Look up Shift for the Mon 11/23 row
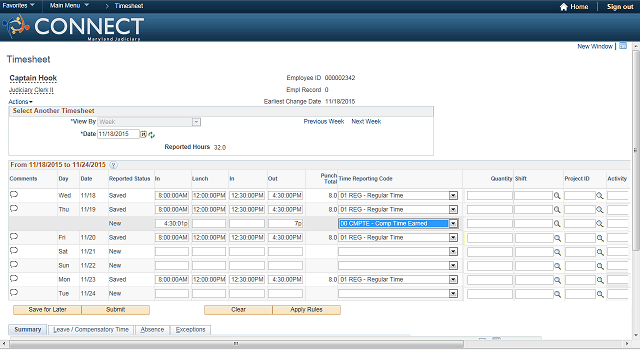 point(557,280)
